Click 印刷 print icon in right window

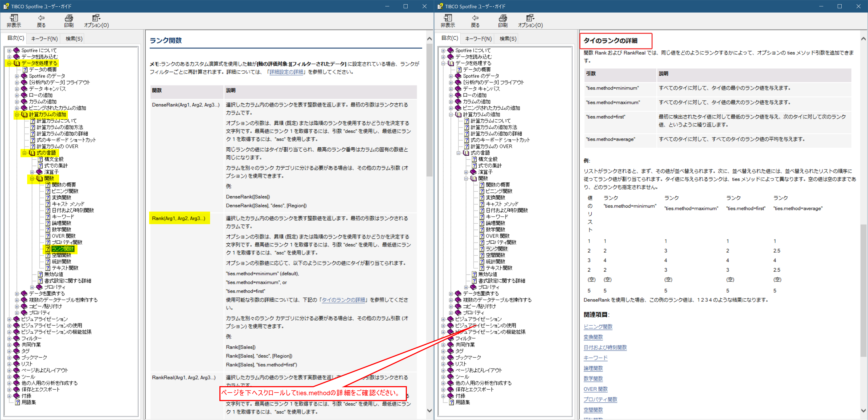tap(503, 21)
